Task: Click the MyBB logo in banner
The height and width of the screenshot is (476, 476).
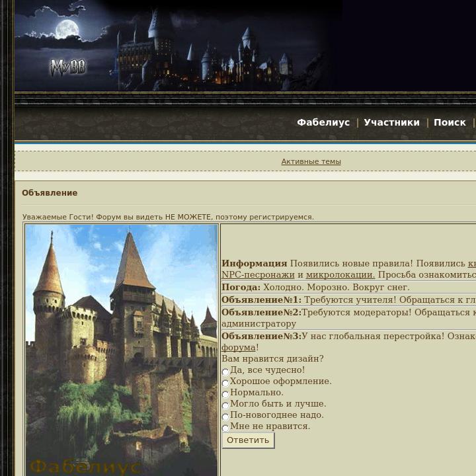Action: [x=67, y=67]
